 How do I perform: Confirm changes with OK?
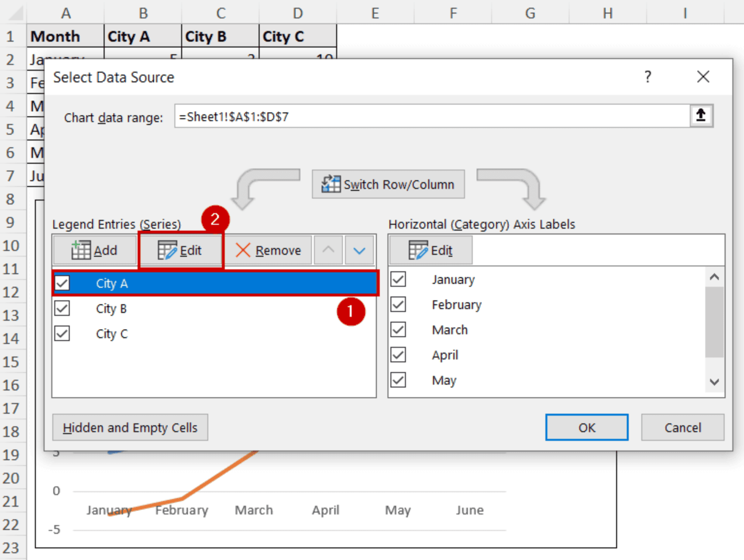(587, 427)
